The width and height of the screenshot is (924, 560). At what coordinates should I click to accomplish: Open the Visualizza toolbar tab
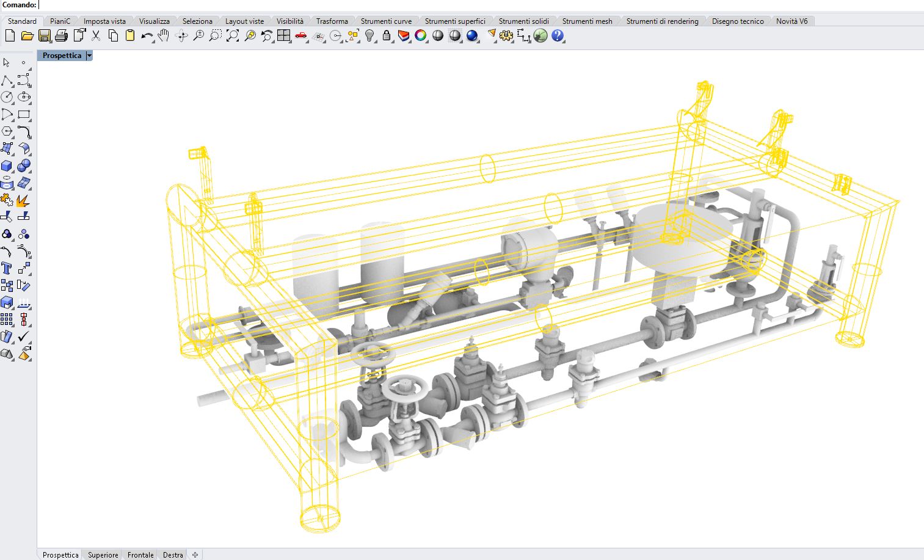(155, 21)
